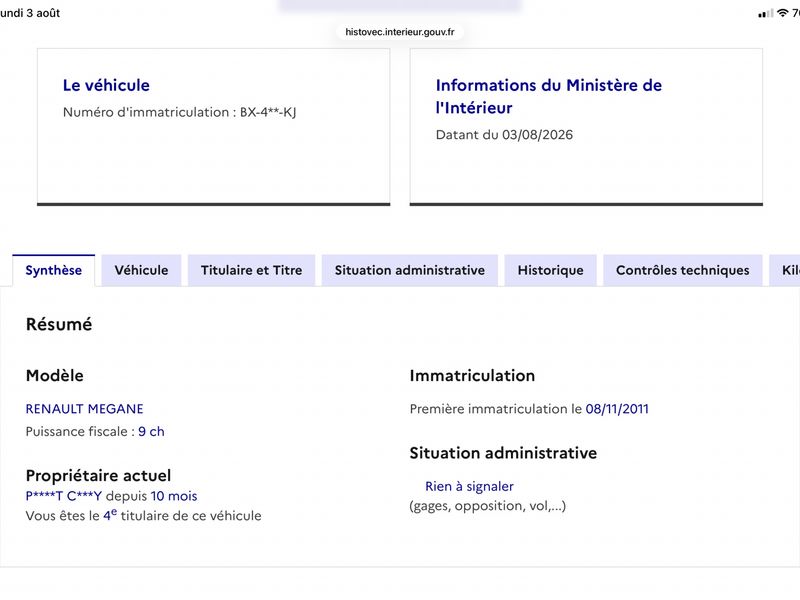Click the first registration date 08/11/2011
This screenshot has width=800, height=600.
click(617, 409)
